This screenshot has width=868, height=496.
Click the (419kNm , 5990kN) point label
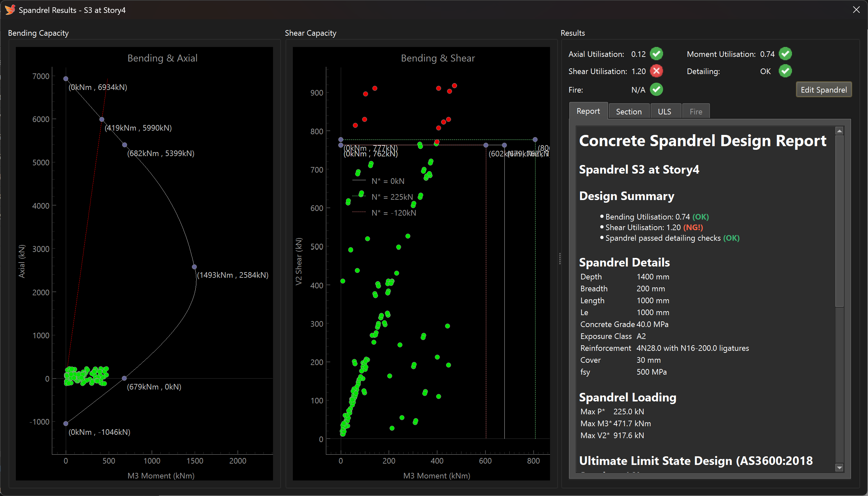[138, 128]
